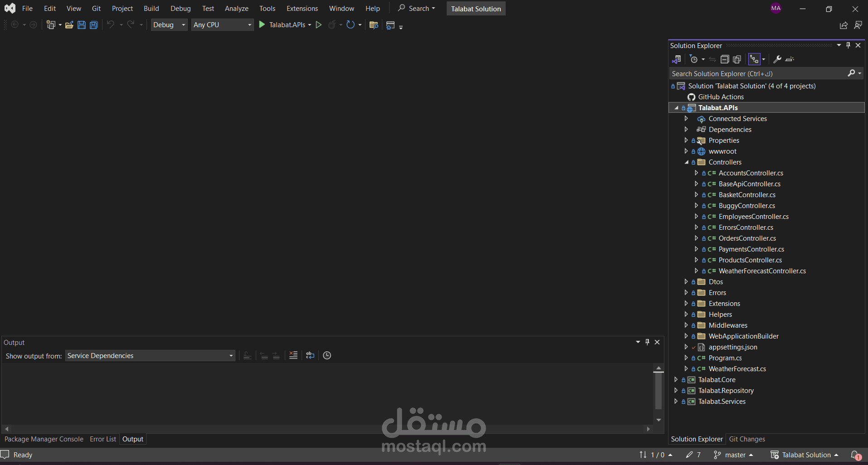The width and height of the screenshot is (868, 465).
Task: Select appsettings.json file
Action: click(733, 347)
